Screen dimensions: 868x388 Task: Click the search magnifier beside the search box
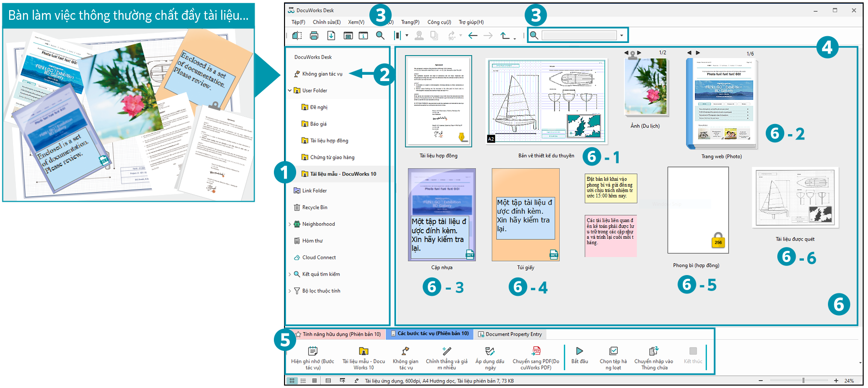click(534, 35)
